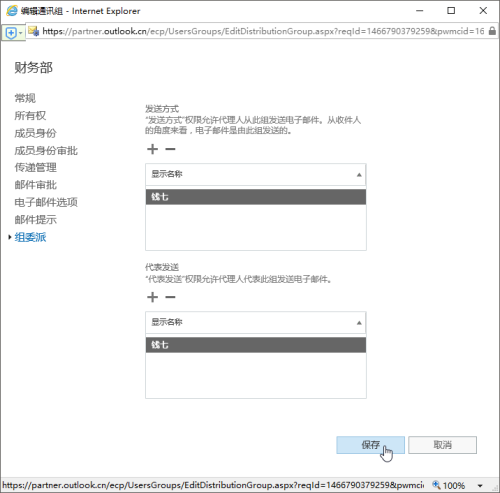
Task: Remove selected delegate under 代表发送
Action: click(x=170, y=297)
